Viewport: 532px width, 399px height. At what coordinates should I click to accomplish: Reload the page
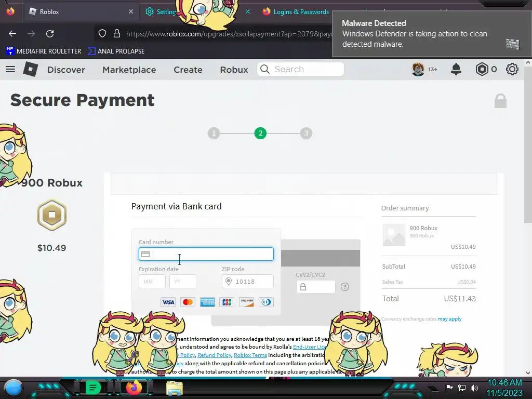tap(50, 34)
